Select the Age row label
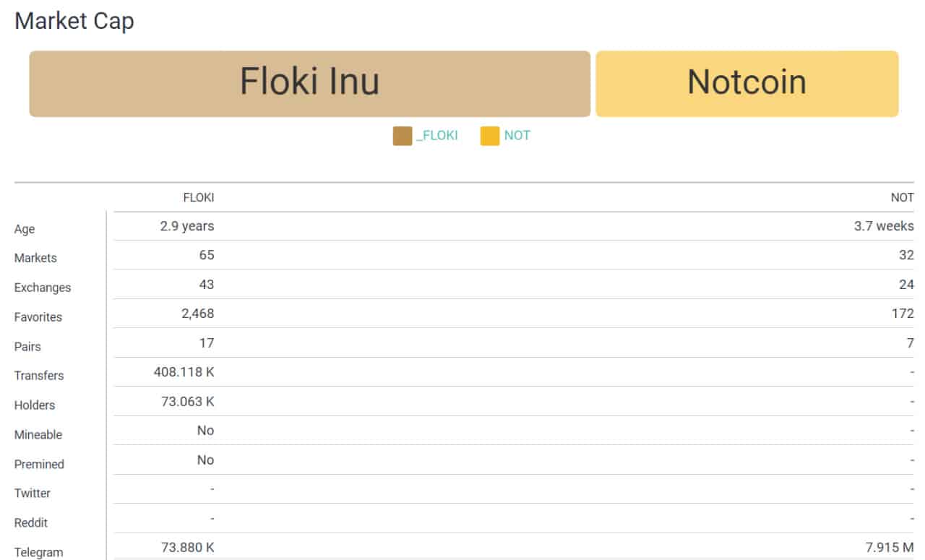 (25, 229)
